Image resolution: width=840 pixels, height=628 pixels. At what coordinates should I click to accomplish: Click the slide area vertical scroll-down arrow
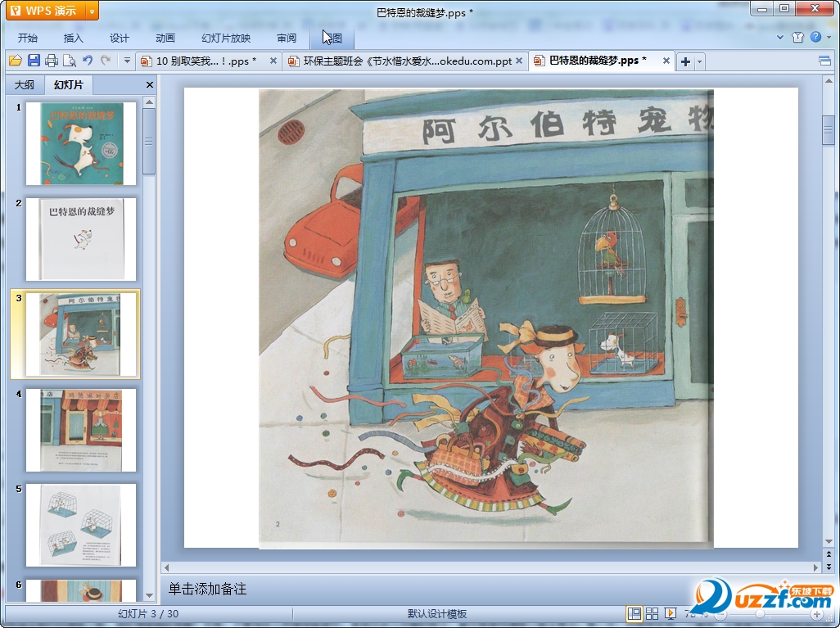[829, 542]
